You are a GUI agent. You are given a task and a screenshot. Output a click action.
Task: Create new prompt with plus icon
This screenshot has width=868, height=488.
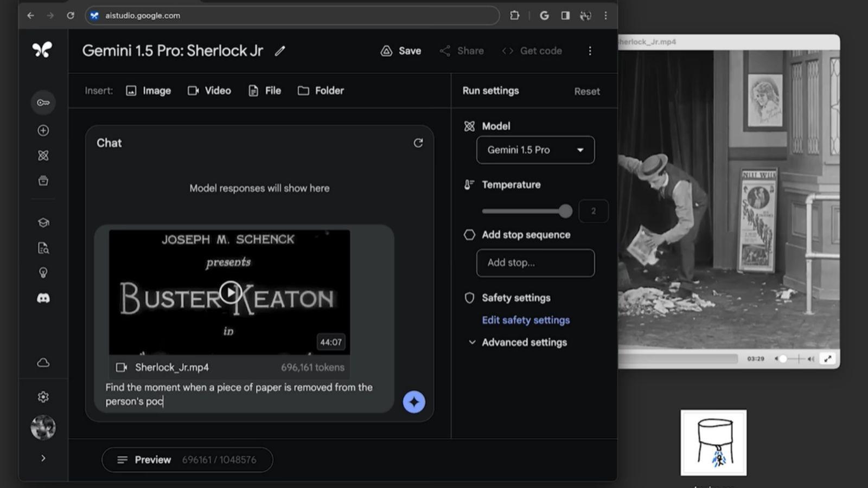click(43, 131)
